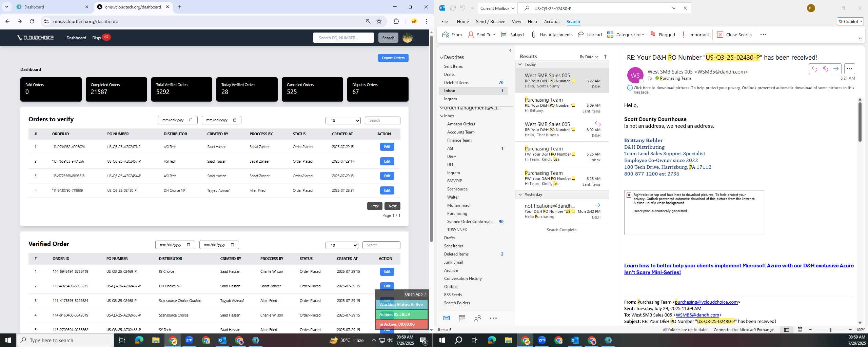Edit order 111-0934982-4005024
Image resolution: width=868 pixels, height=347 pixels.
pyautogui.click(x=387, y=147)
